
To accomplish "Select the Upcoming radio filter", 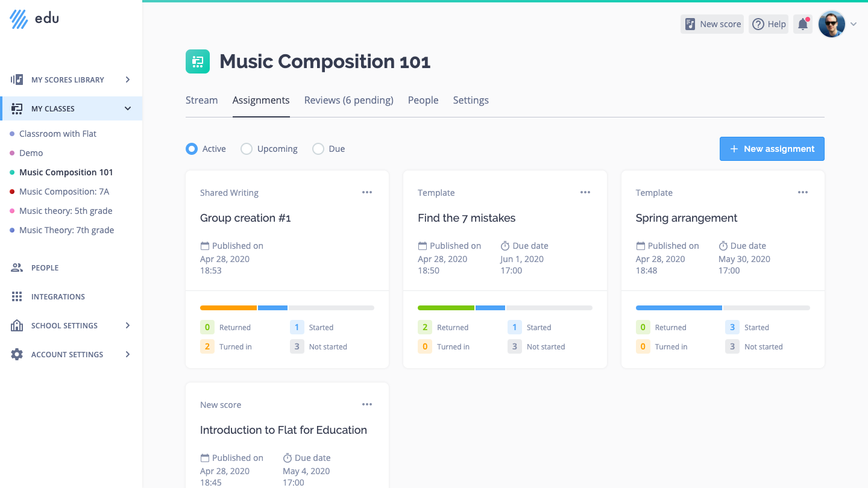I will (247, 149).
